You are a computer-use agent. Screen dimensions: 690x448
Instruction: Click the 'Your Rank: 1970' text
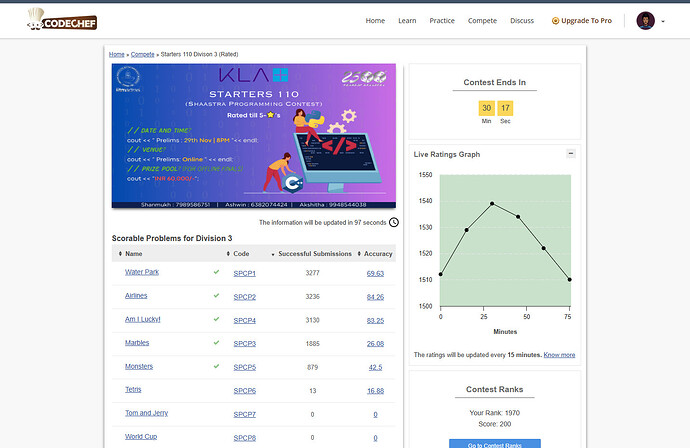tap(495, 413)
